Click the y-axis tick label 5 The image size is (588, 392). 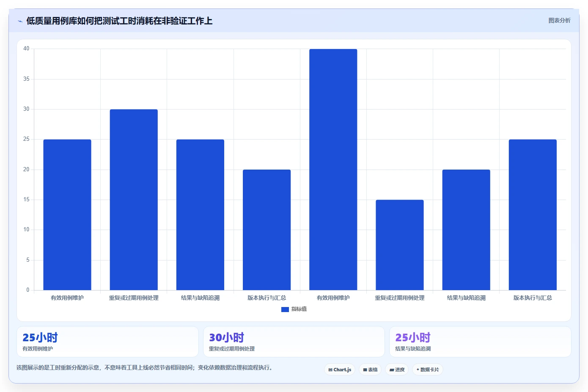pos(28,260)
